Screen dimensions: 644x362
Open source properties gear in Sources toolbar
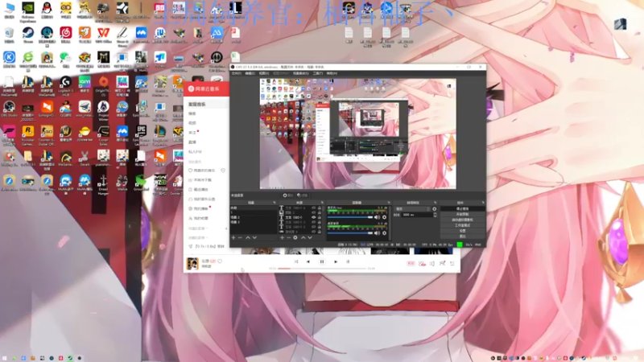point(295,237)
